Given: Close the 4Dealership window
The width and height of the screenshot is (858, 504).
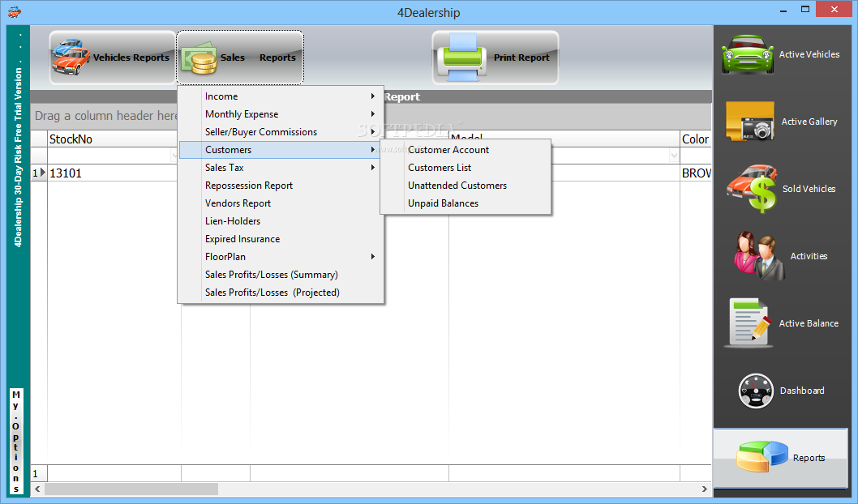Looking at the screenshot, I should click(834, 9).
